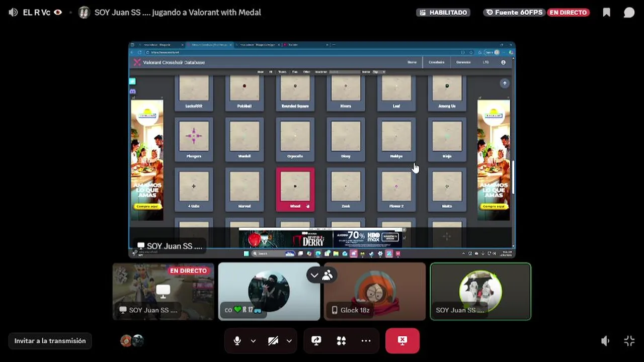Click the eye viewers icon beside EL R Vc
644x362 pixels.
(x=58, y=12)
